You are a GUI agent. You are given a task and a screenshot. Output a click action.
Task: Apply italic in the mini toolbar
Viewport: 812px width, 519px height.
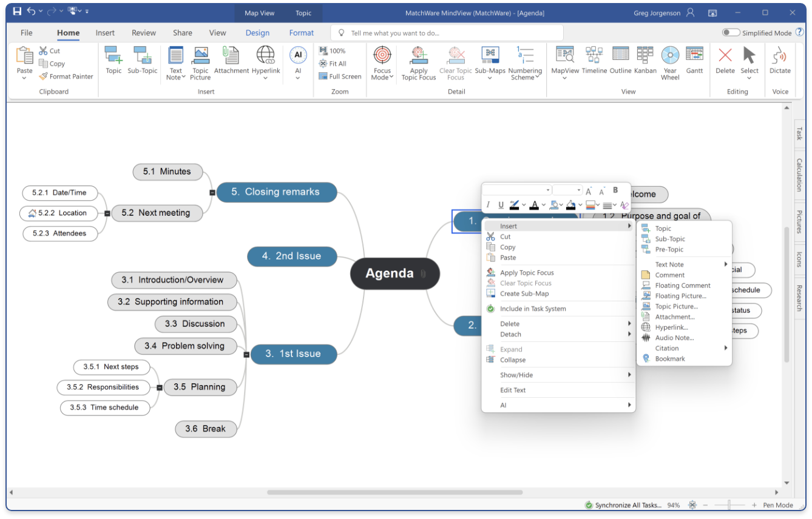click(489, 205)
